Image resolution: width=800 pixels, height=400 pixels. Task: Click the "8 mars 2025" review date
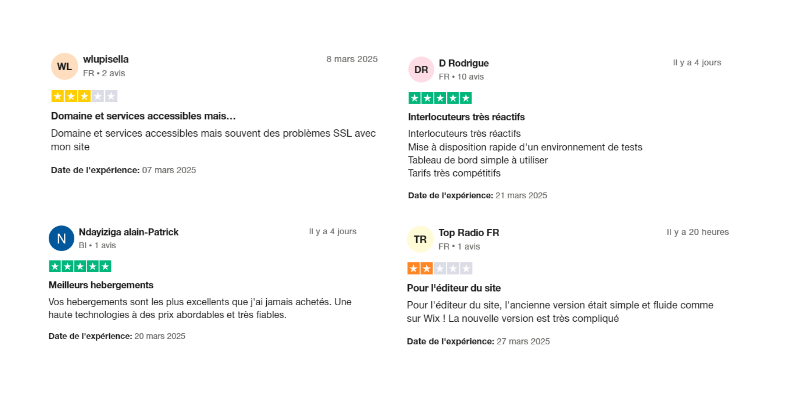[x=352, y=59]
